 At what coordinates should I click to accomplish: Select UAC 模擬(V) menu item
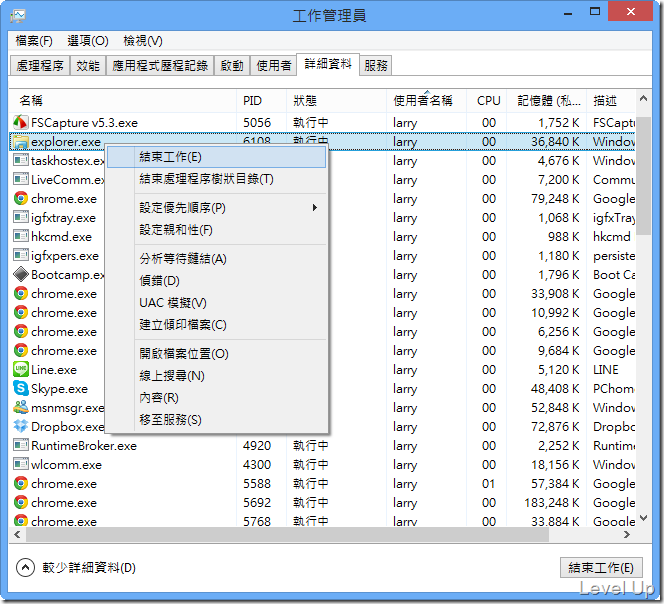point(217,303)
